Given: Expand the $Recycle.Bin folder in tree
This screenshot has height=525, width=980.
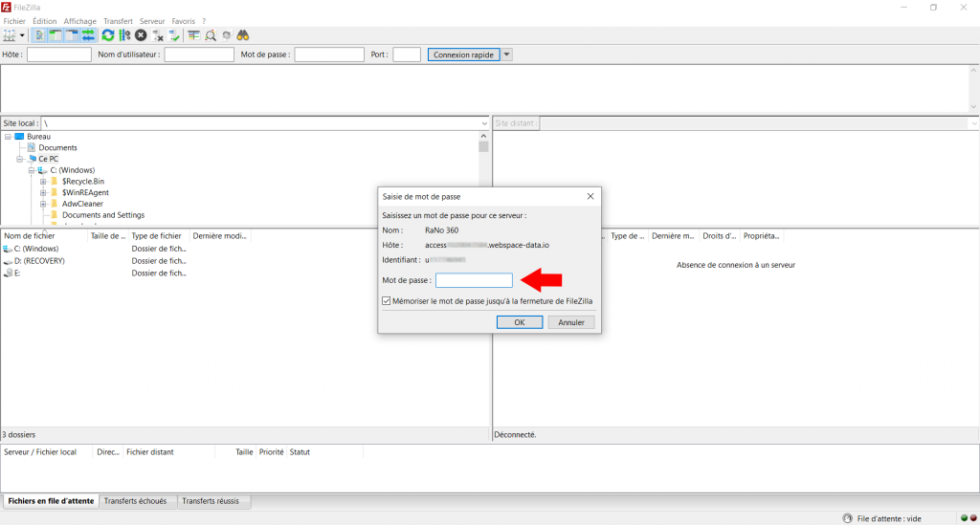Looking at the screenshot, I should point(43,181).
